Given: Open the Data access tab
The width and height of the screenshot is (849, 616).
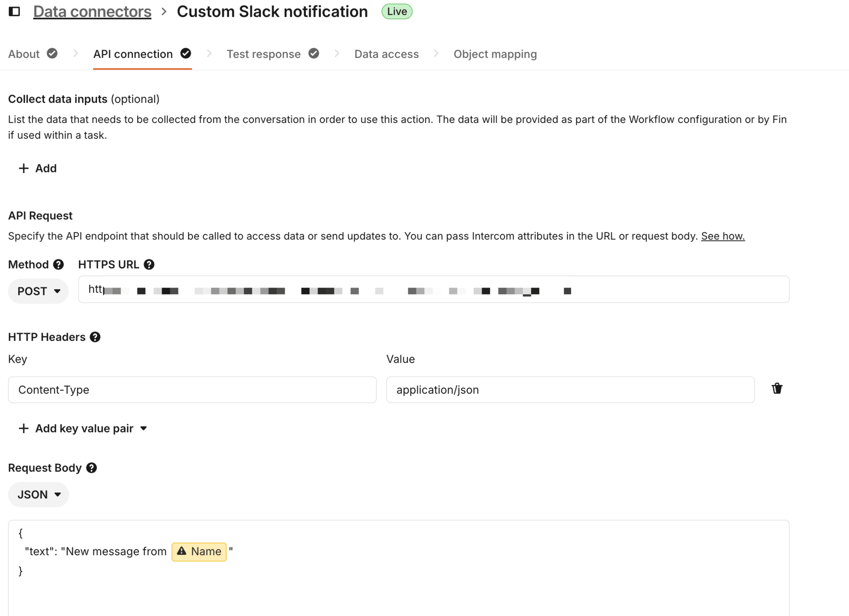Looking at the screenshot, I should [x=386, y=54].
